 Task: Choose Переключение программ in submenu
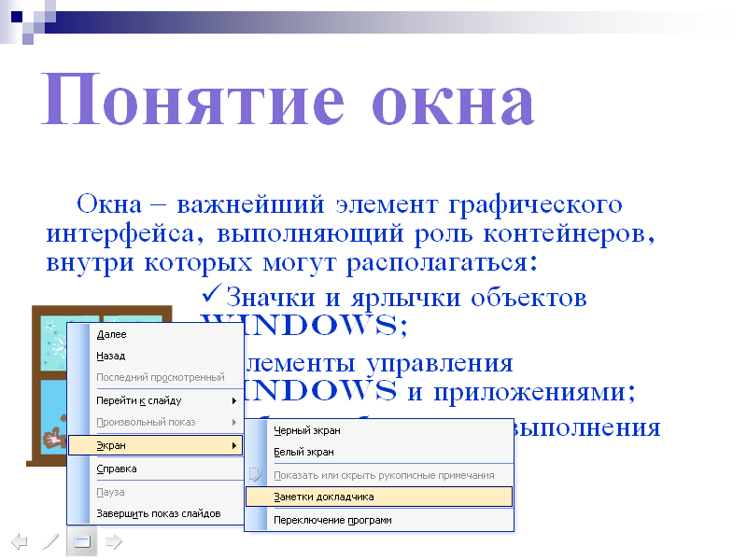click(x=379, y=520)
